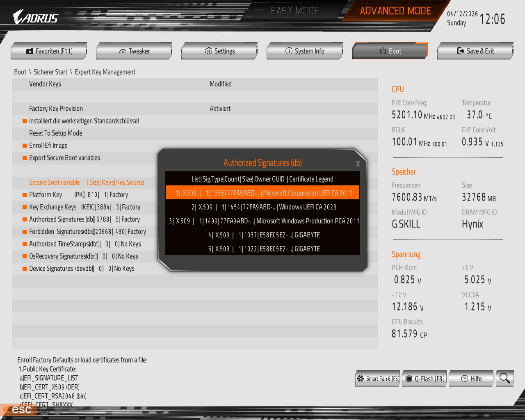Screen dimensions: 525x420
Task: Open the Authorized TimeStamps (dbt) entry
Action: click(85, 244)
